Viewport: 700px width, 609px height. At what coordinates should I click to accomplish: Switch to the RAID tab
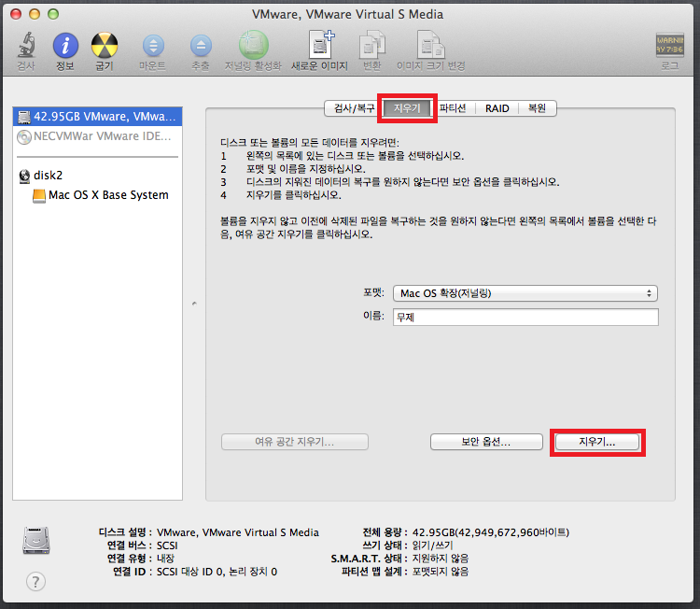point(497,108)
